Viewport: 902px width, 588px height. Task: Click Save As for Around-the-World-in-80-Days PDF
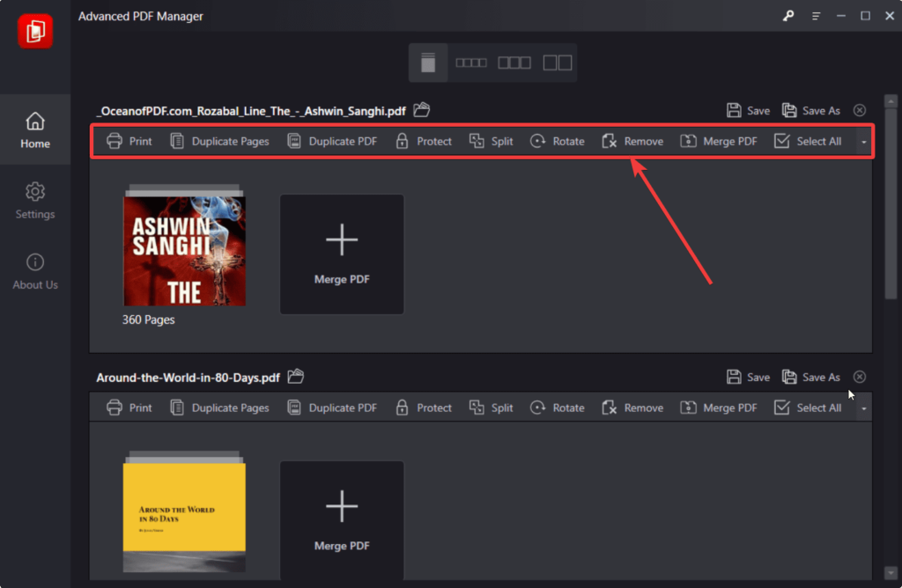pyautogui.click(x=811, y=377)
